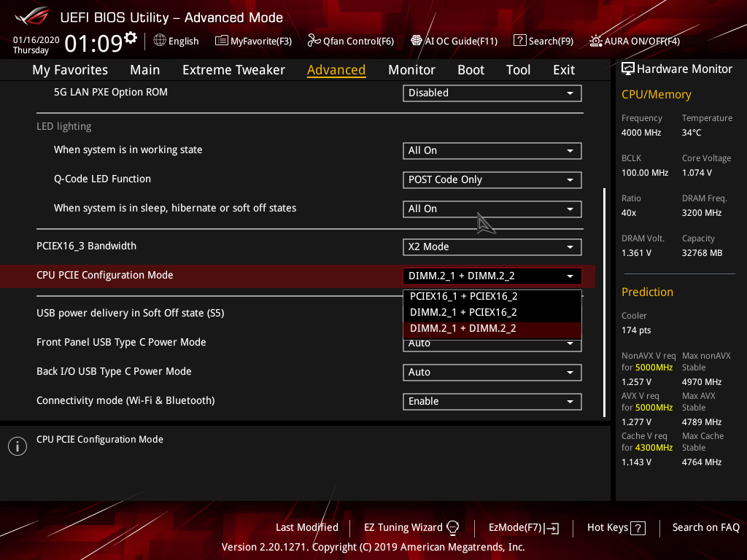This screenshot has width=747, height=560.
Task: Open 5G LAN PXE Option ROM dropdown
Action: point(492,93)
